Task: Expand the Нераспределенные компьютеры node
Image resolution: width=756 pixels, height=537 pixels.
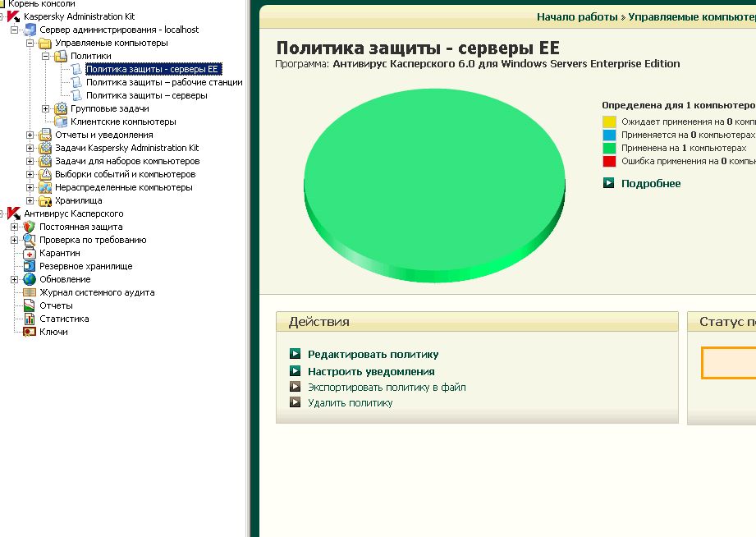Action: tap(30, 187)
